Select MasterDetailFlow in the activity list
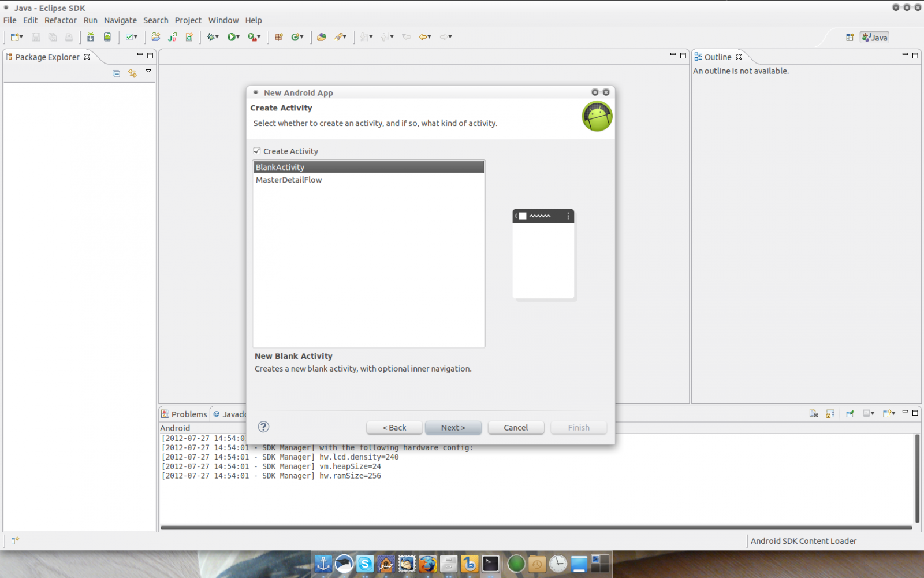This screenshot has height=578, width=924. click(289, 180)
